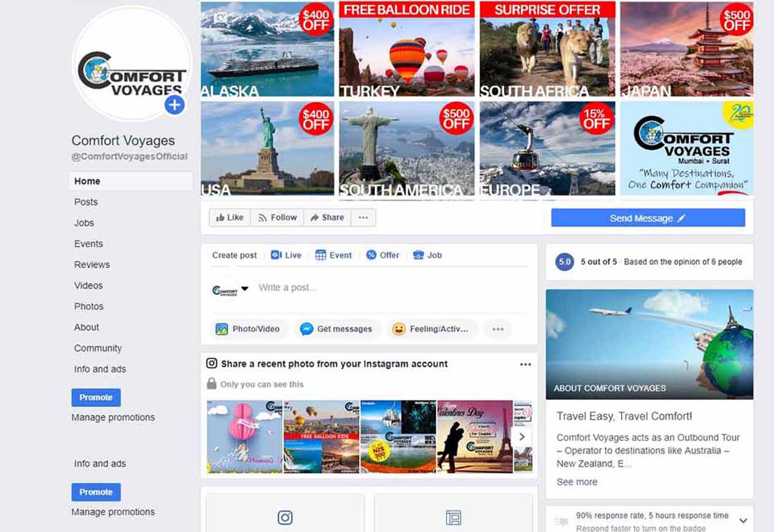Click the Offer percent icon

pyautogui.click(x=371, y=255)
